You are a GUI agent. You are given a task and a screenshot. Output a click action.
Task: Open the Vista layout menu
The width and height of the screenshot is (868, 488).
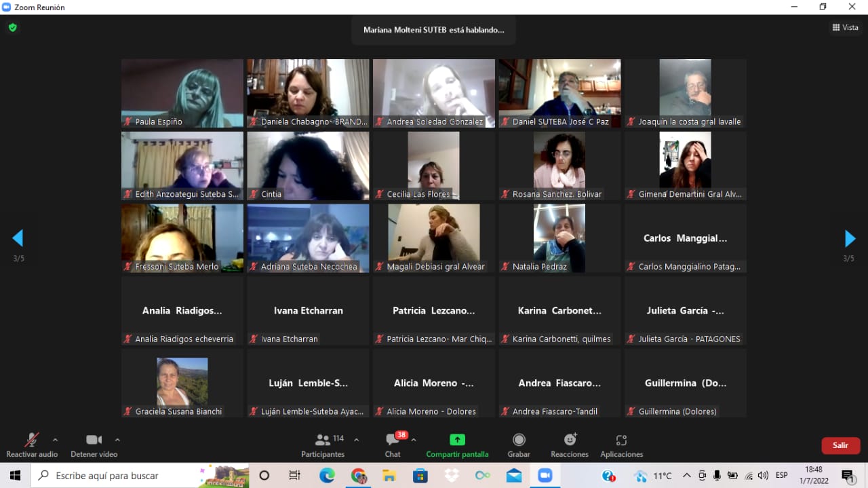pos(845,28)
